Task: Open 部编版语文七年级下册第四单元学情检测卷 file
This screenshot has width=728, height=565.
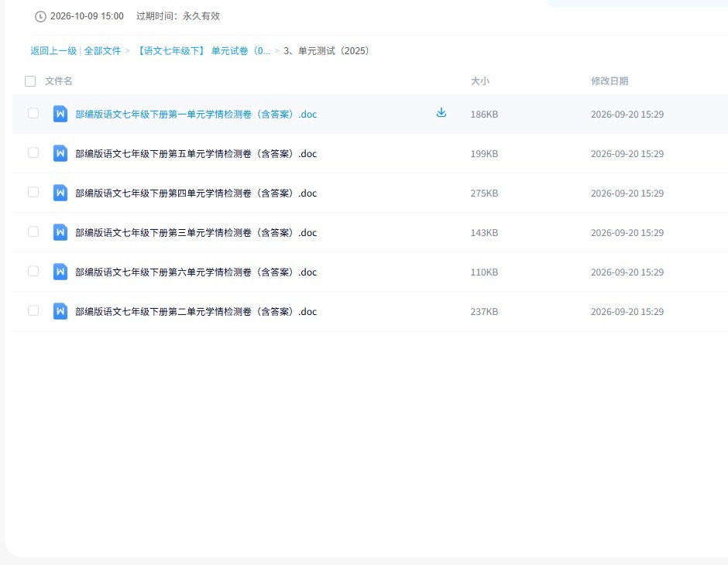Action: pos(196,193)
